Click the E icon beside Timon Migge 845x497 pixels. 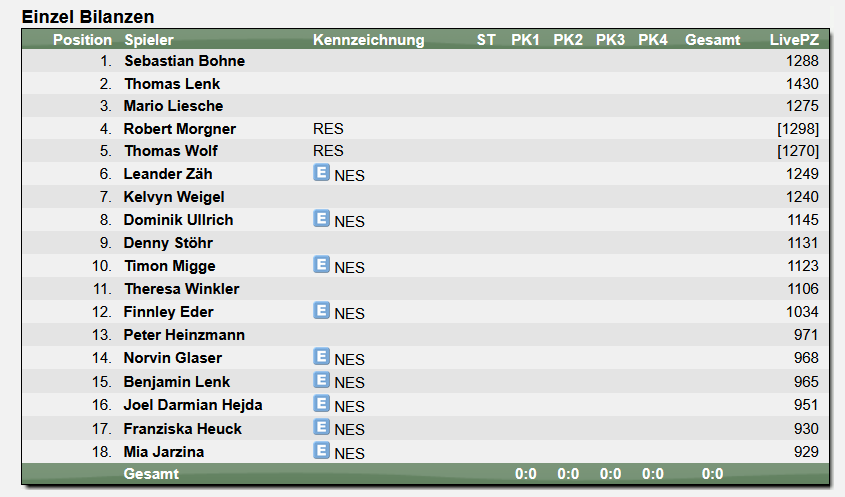tap(321, 264)
